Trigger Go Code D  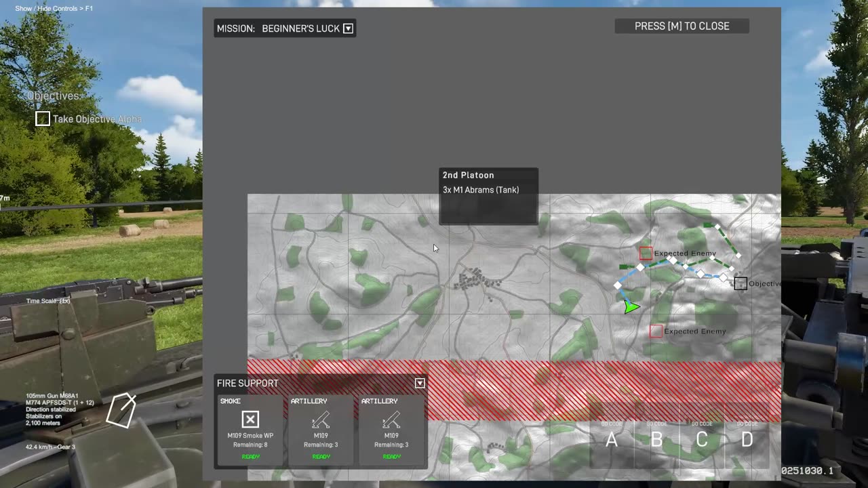[x=747, y=440]
